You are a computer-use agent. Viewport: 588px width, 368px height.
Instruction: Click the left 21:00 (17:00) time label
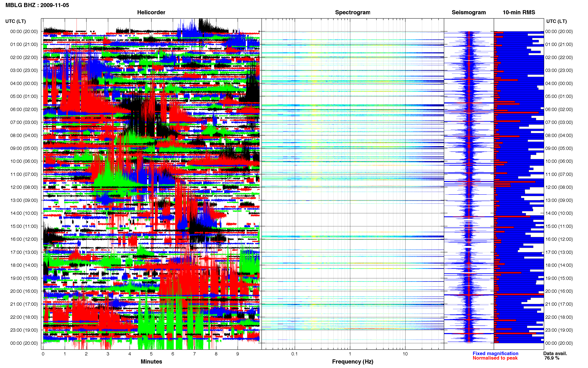pos(24,304)
